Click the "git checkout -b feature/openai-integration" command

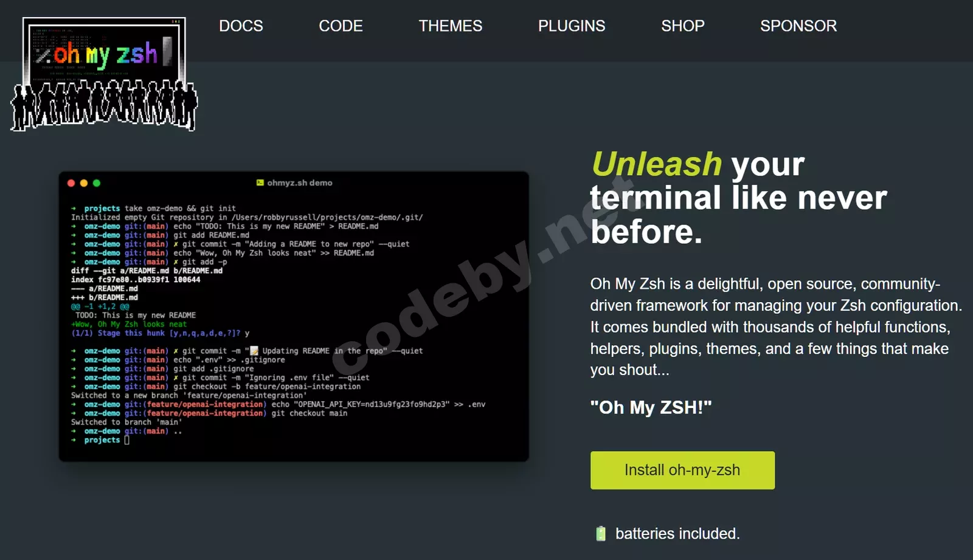pyautogui.click(x=267, y=387)
